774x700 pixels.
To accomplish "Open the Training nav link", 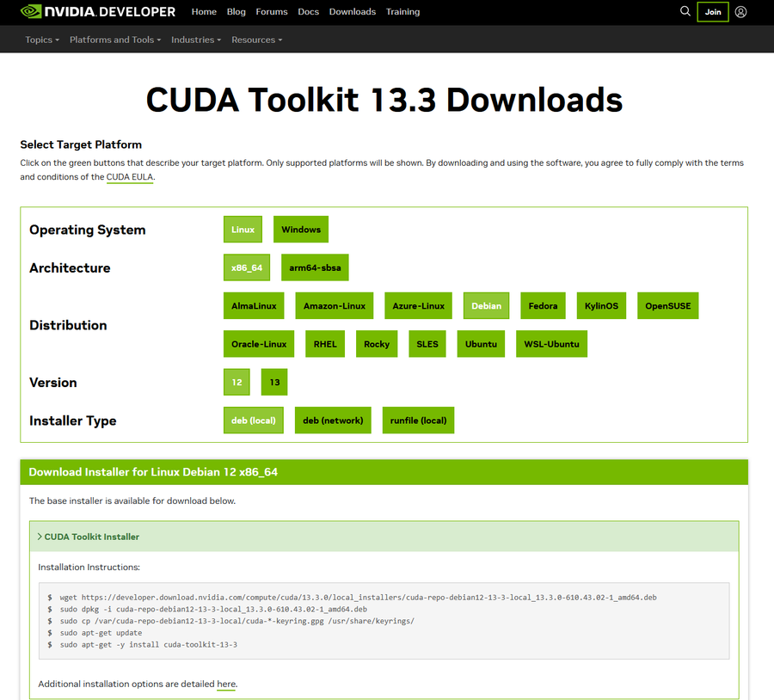I will click(402, 11).
